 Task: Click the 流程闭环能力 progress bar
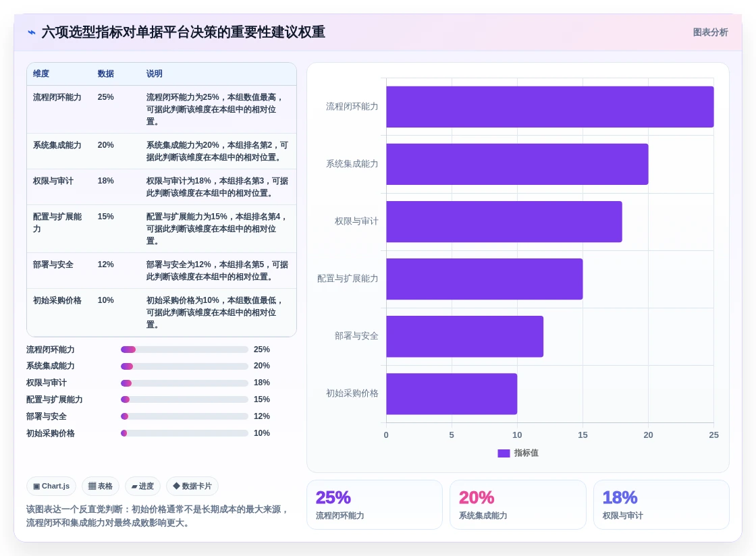tap(184, 350)
